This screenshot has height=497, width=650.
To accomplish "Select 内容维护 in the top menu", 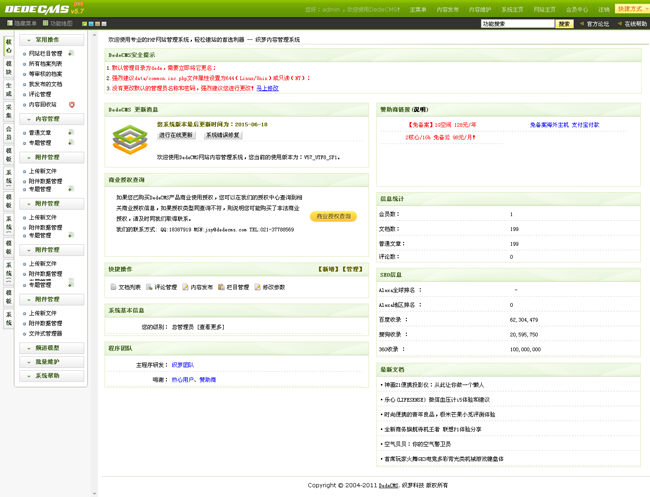I will click(479, 9).
